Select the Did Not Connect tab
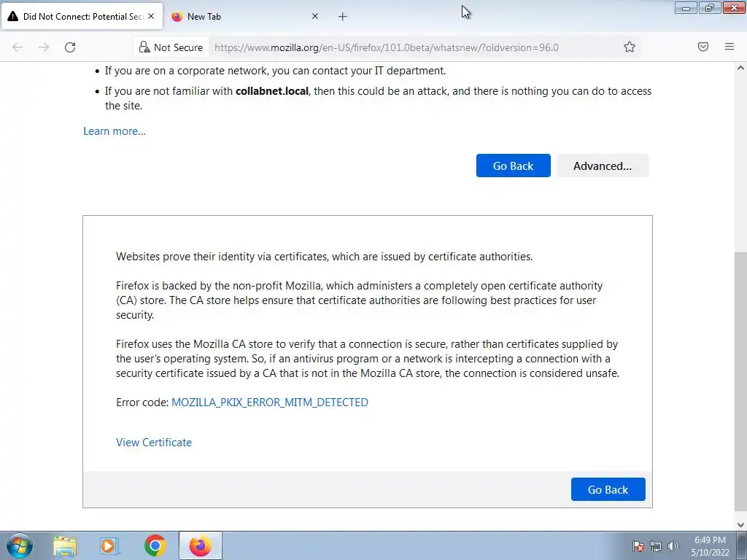 click(82, 17)
